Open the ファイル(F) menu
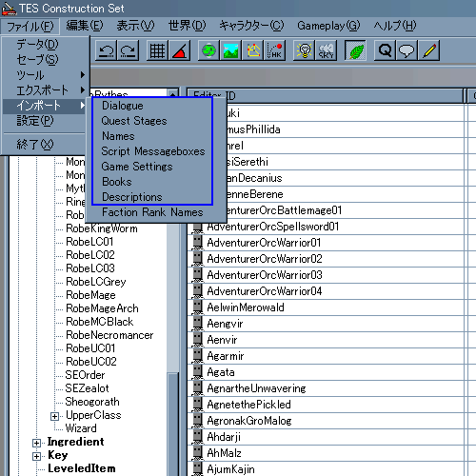Image resolution: width=476 pixels, height=476 pixels. (x=30, y=26)
